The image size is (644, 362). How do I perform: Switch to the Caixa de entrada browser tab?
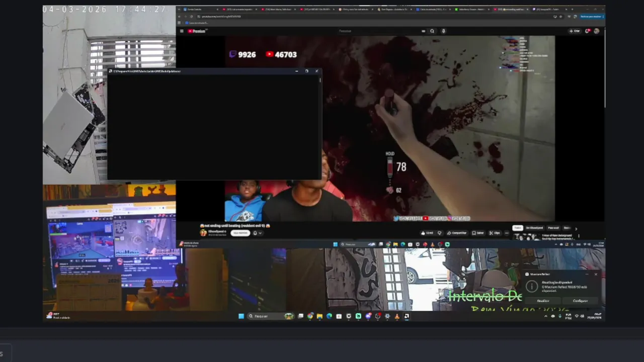coord(433,10)
